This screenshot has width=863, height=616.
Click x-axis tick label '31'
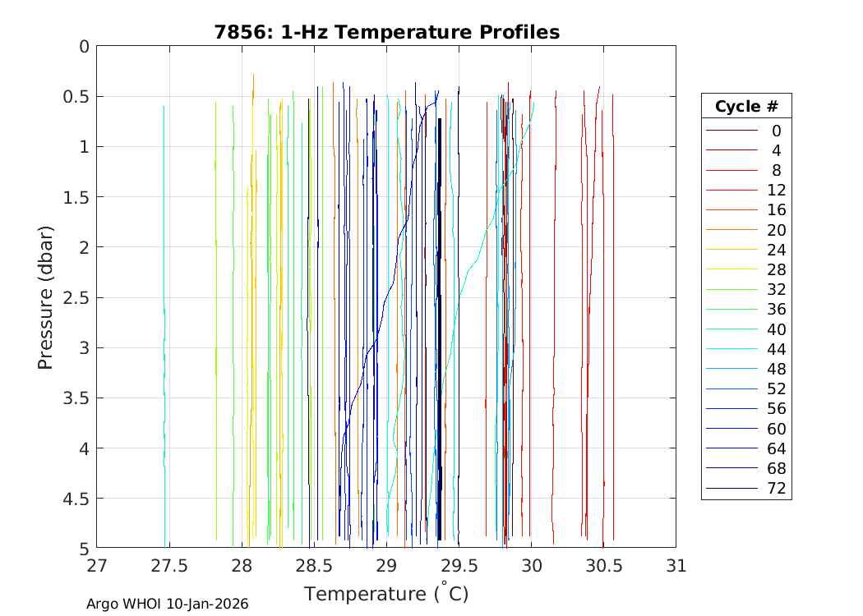click(676, 567)
